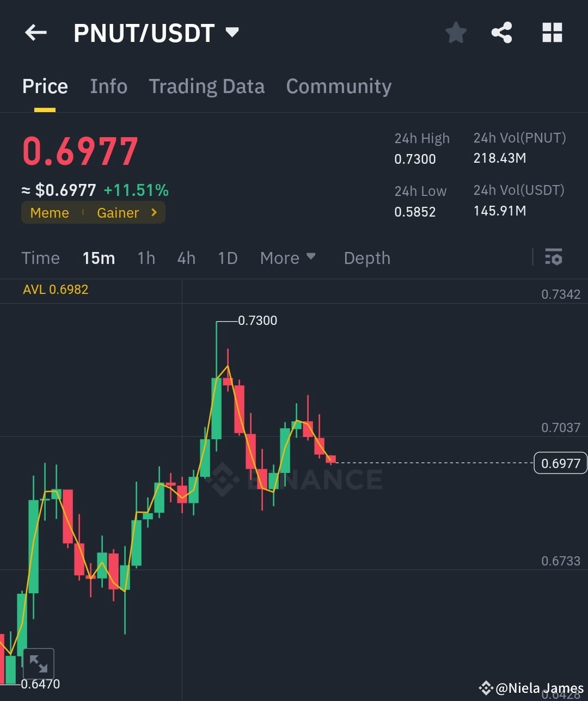
Task: Tap the 24h High value 0.7300
Action: [415, 159]
